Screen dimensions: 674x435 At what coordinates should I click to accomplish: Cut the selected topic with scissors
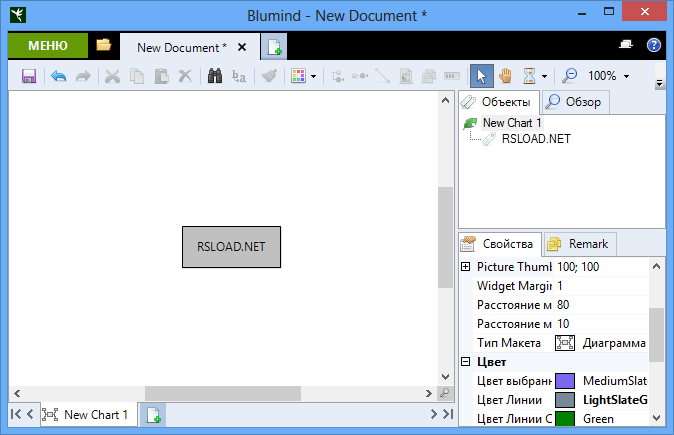click(113, 76)
